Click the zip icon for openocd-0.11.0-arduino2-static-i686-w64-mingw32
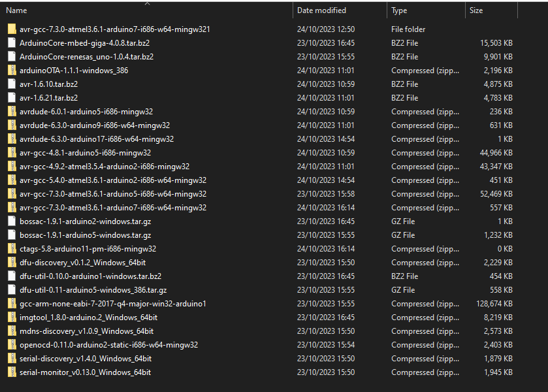548x392 pixels. (12, 345)
